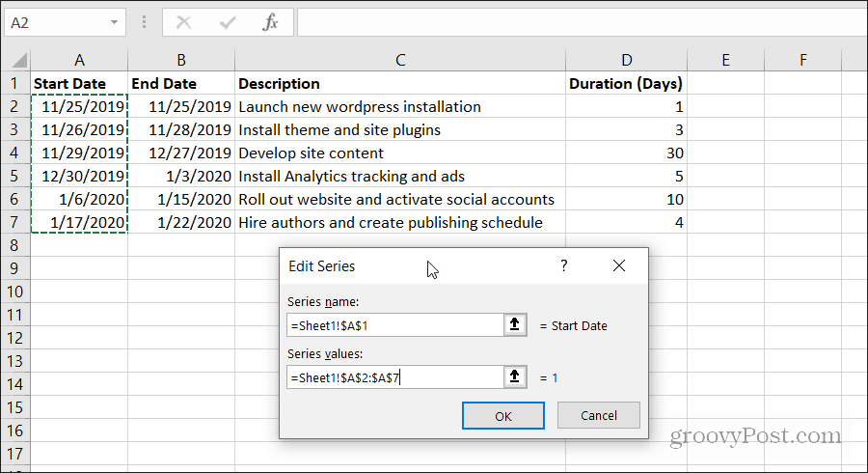Click 'Install theme and site plugins' cell
The width and height of the screenshot is (868, 473).
coord(400,129)
